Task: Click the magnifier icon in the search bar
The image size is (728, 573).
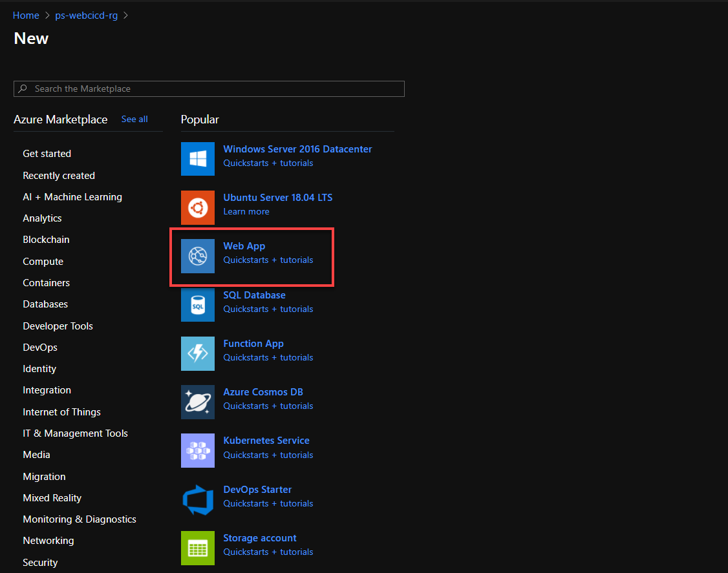Action: coord(23,89)
